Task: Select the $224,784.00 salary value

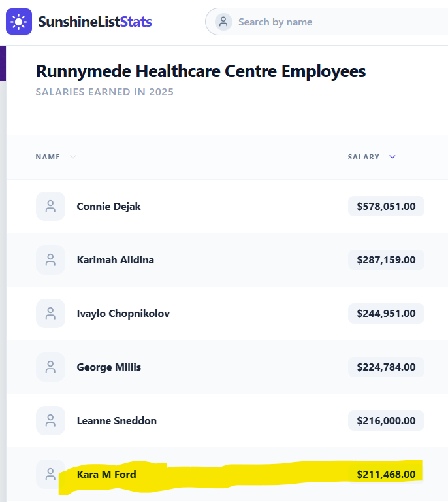Action: click(386, 367)
